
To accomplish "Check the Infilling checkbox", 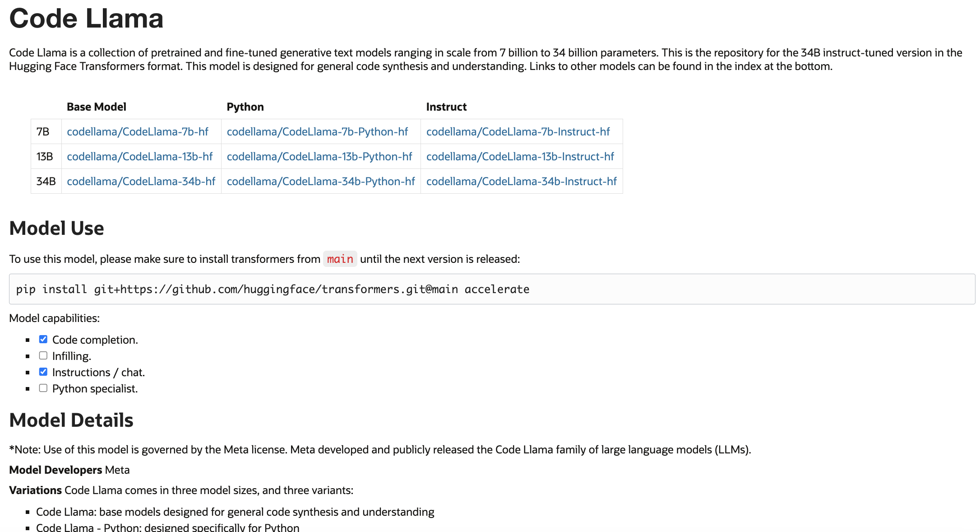I will click(43, 355).
